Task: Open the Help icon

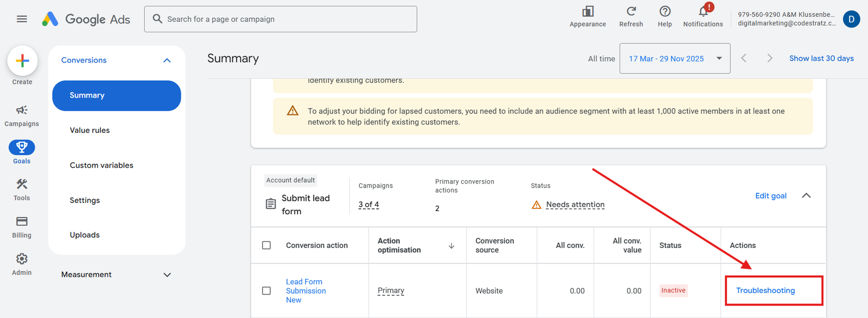Action: point(665,11)
